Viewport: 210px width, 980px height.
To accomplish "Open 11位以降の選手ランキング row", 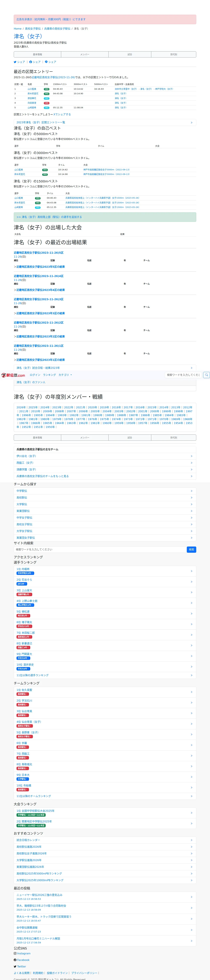I will pos(105,675).
